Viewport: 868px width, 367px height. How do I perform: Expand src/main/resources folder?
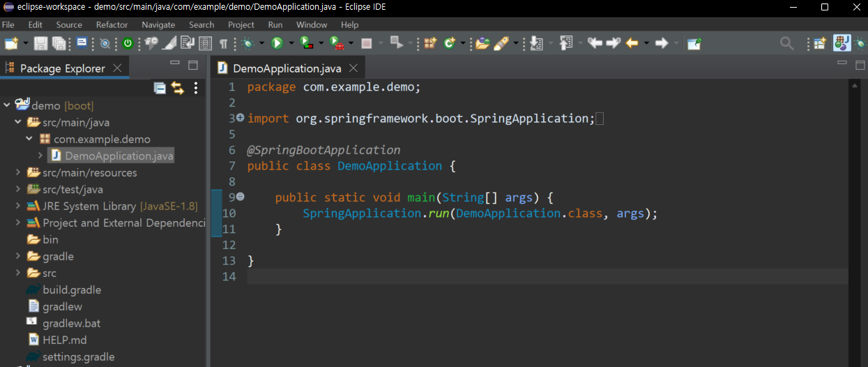(x=18, y=172)
